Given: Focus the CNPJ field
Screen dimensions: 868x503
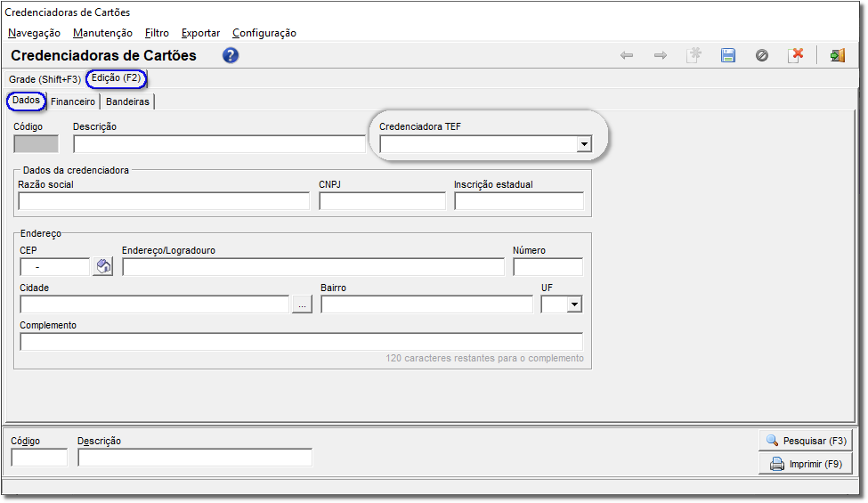Looking at the screenshot, I should 383,201.
